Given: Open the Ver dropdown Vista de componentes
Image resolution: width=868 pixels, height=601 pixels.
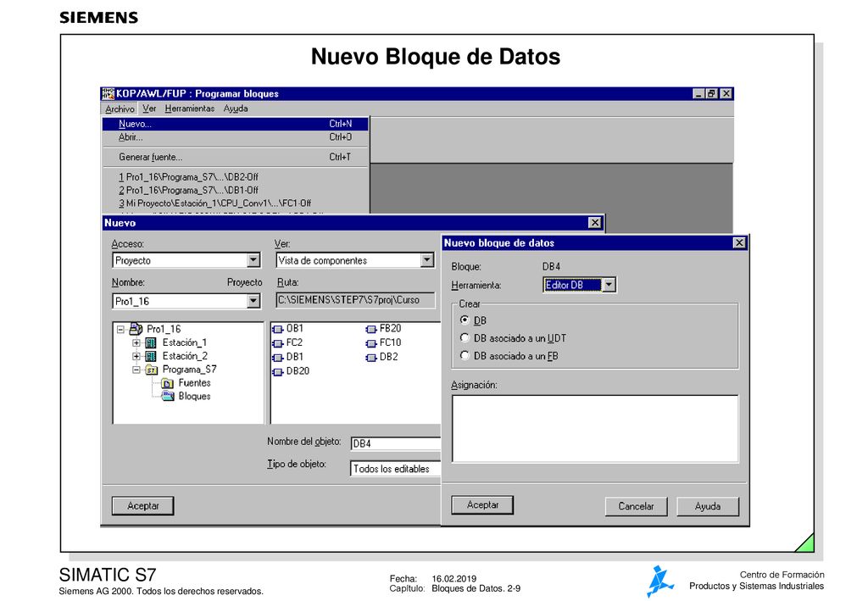Looking at the screenshot, I should click(x=427, y=260).
